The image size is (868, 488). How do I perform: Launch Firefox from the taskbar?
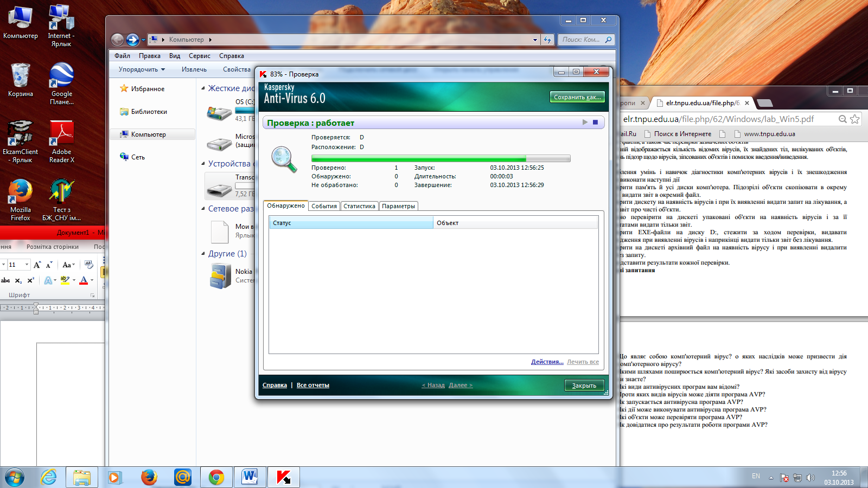click(149, 477)
